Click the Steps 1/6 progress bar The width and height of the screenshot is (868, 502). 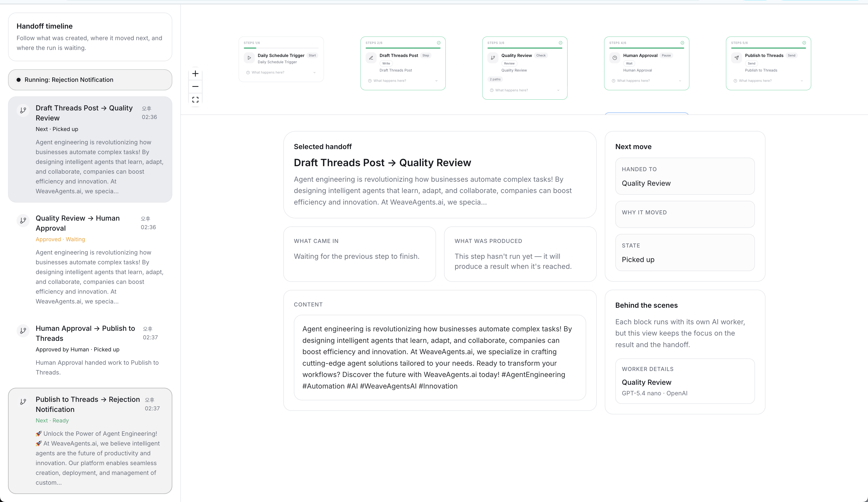click(x=281, y=48)
